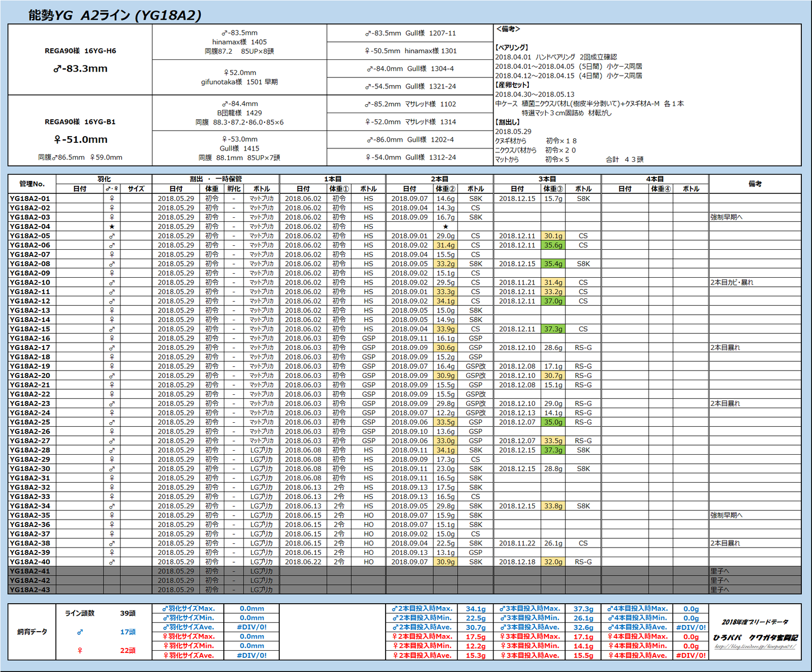Viewport: 812px width, 672px height.
Task: Click the 1本目 column group header
Action: point(333,179)
